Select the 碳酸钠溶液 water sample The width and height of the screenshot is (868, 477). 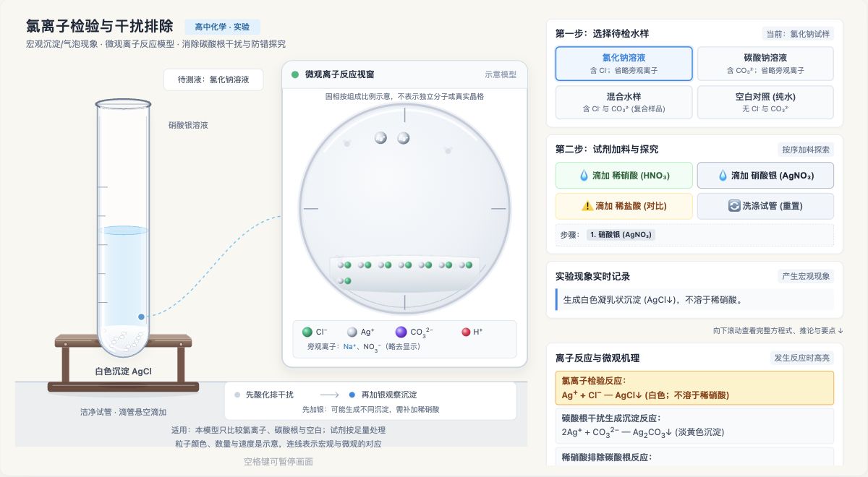coord(765,64)
